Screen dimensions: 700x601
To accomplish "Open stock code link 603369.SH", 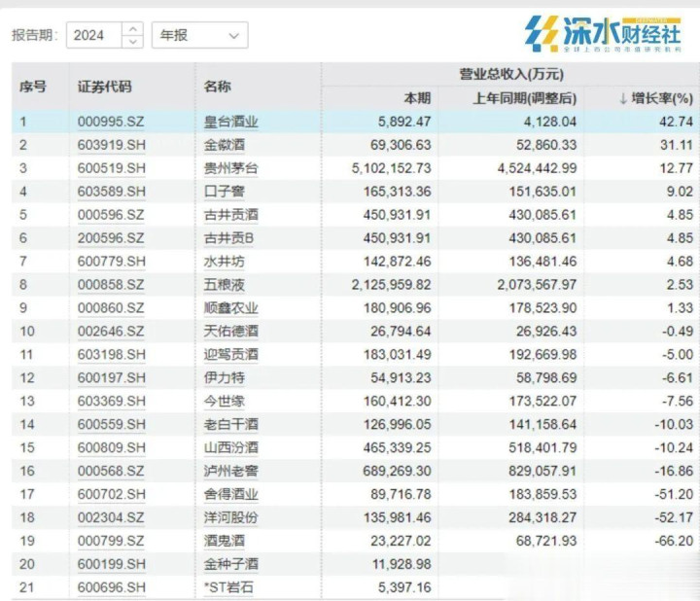I will click(x=111, y=401).
